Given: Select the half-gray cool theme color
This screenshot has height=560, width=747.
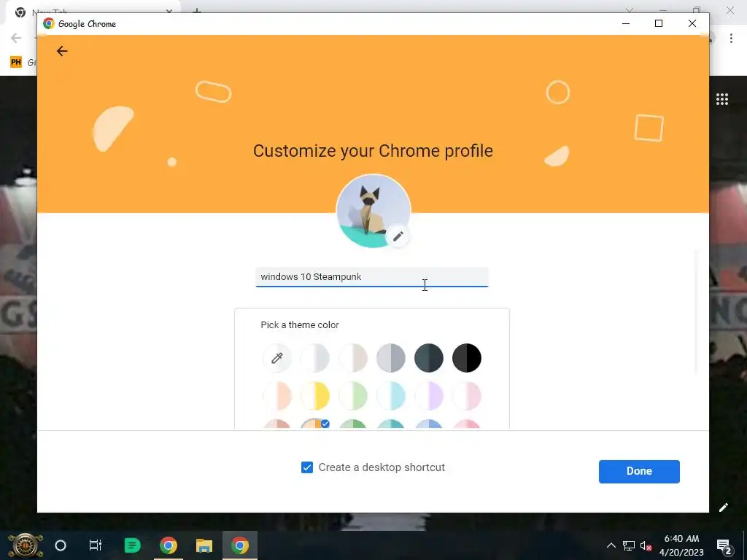Looking at the screenshot, I should click(x=391, y=357).
